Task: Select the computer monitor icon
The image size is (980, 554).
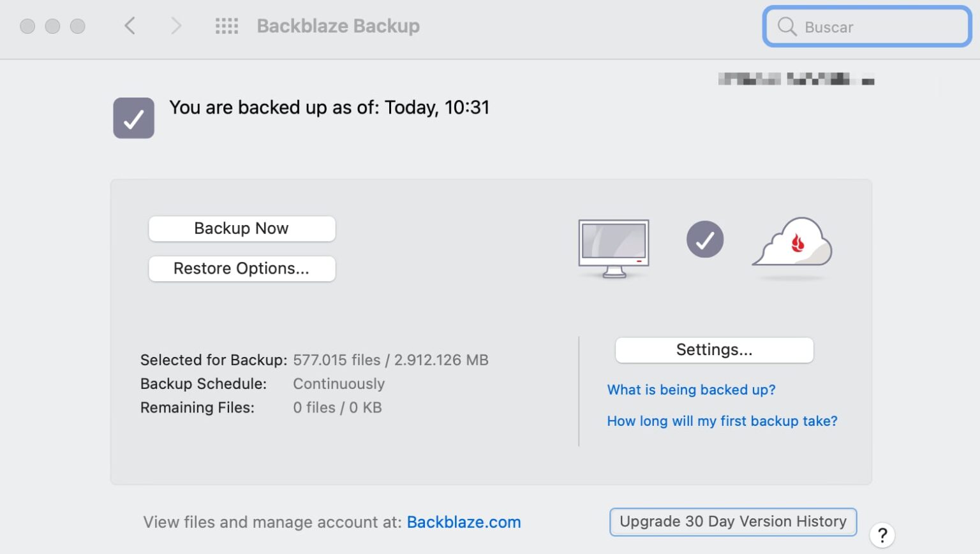Action: 612,245
